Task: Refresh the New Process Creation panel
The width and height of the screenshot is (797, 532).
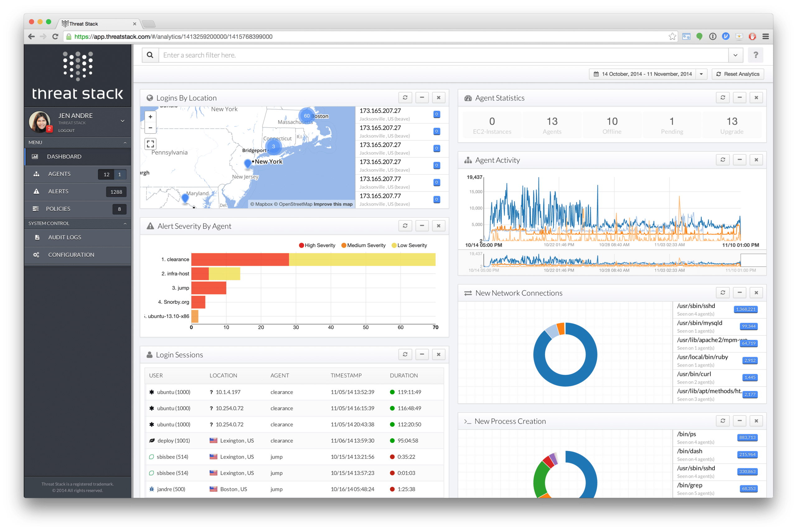Action: tap(723, 421)
